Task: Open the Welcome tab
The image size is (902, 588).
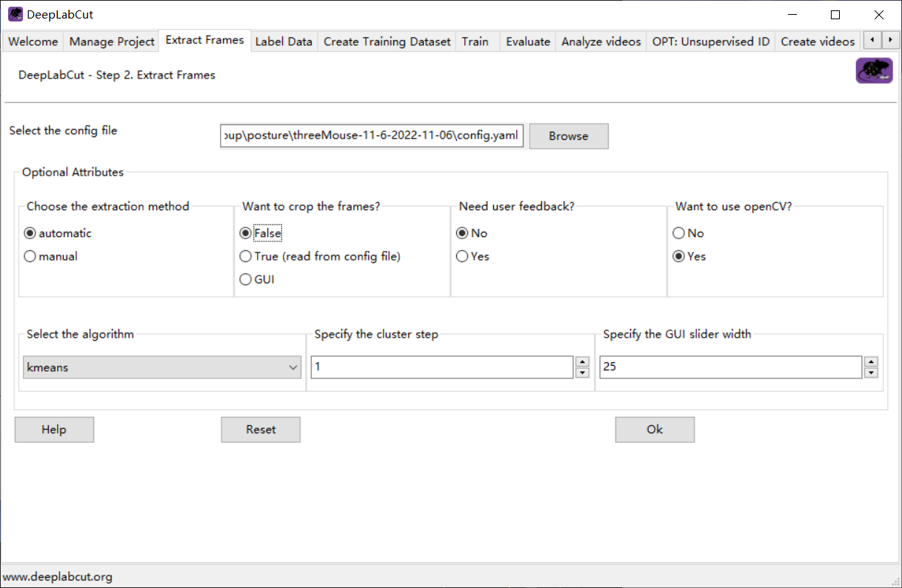Action: pyautogui.click(x=33, y=41)
